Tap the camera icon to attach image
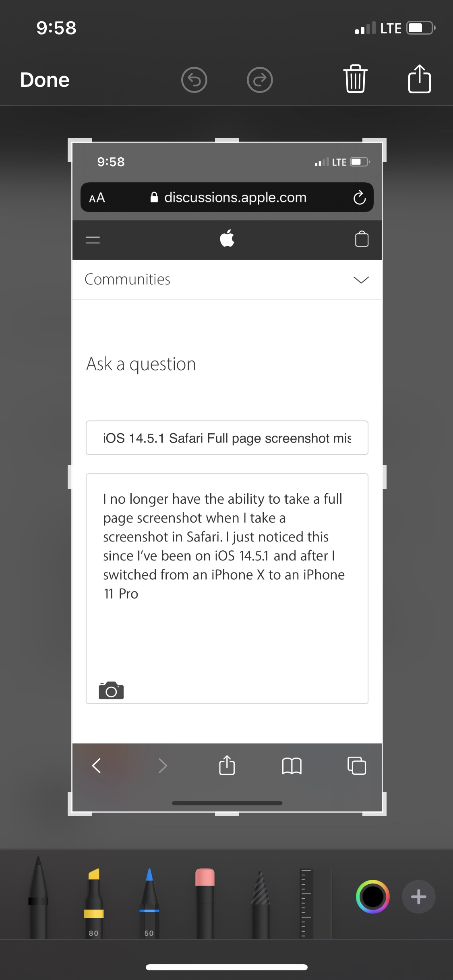The width and height of the screenshot is (453, 980). [111, 690]
